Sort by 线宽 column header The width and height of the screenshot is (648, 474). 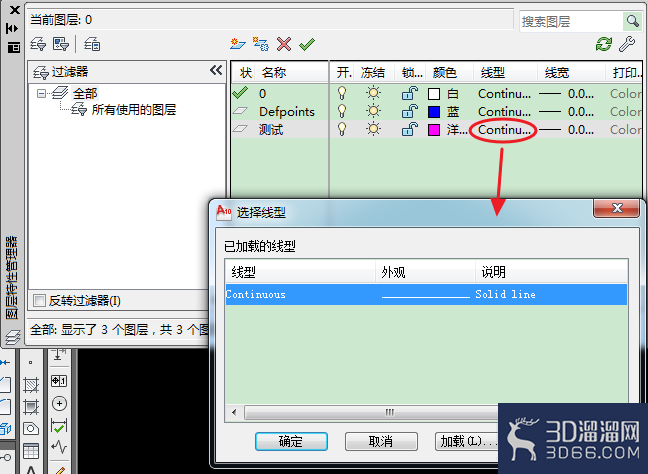(x=557, y=73)
